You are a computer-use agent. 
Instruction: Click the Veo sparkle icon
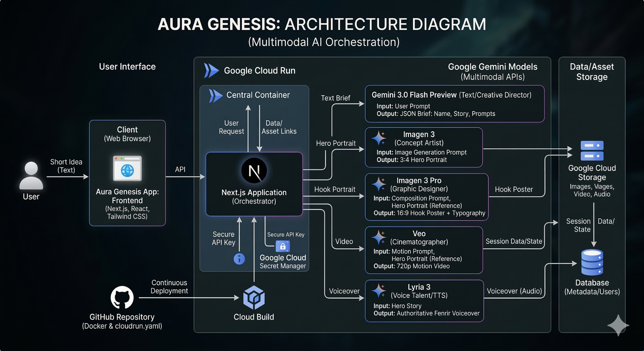coord(379,237)
